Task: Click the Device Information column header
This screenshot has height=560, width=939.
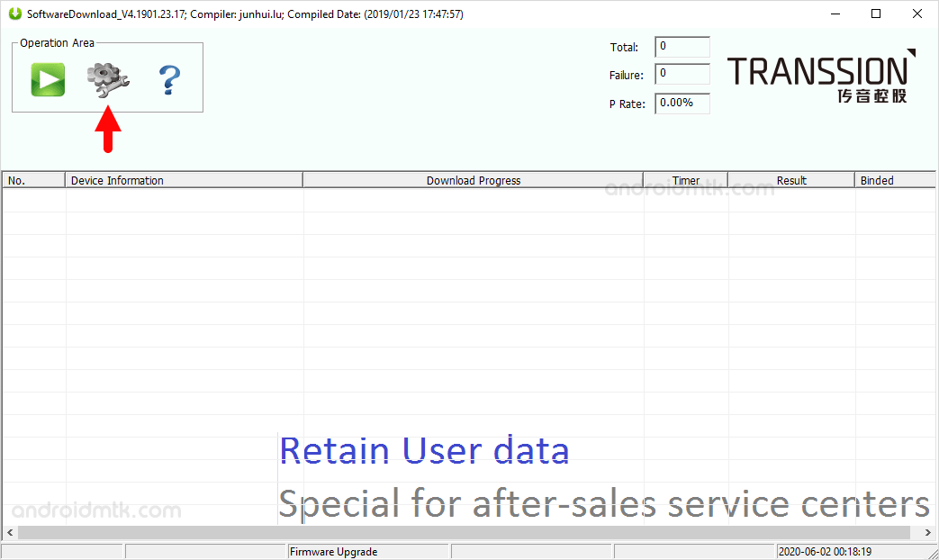Action: (184, 180)
